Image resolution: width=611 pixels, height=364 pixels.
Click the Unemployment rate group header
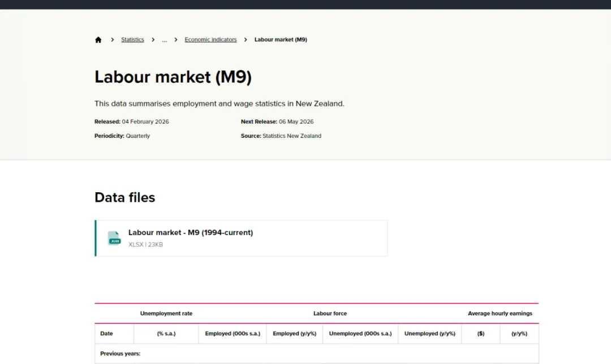(166, 313)
